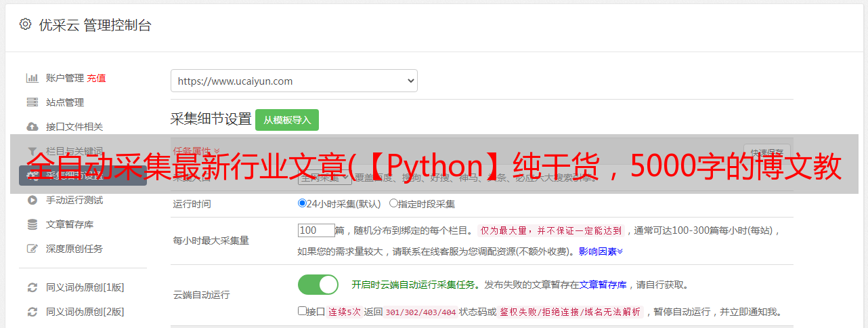
Task: Click the 采集细节设置 heading text
Action: click(x=211, y=119)
